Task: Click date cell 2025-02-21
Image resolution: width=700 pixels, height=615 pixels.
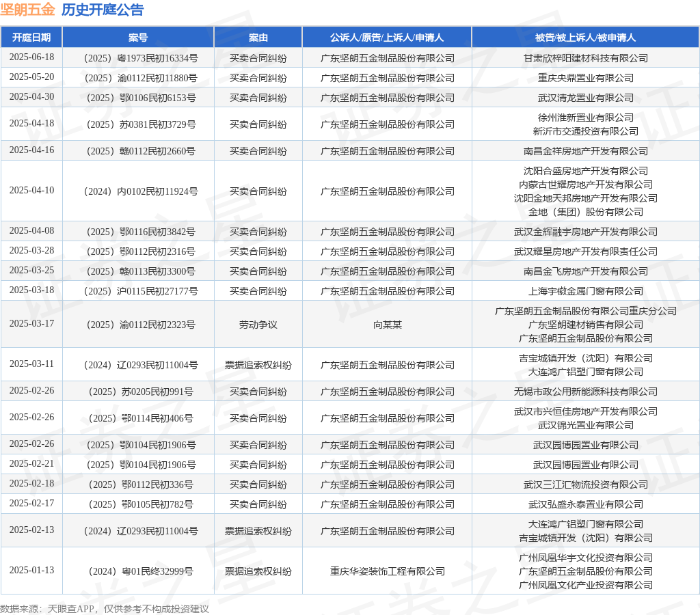Action: point(31,463)
